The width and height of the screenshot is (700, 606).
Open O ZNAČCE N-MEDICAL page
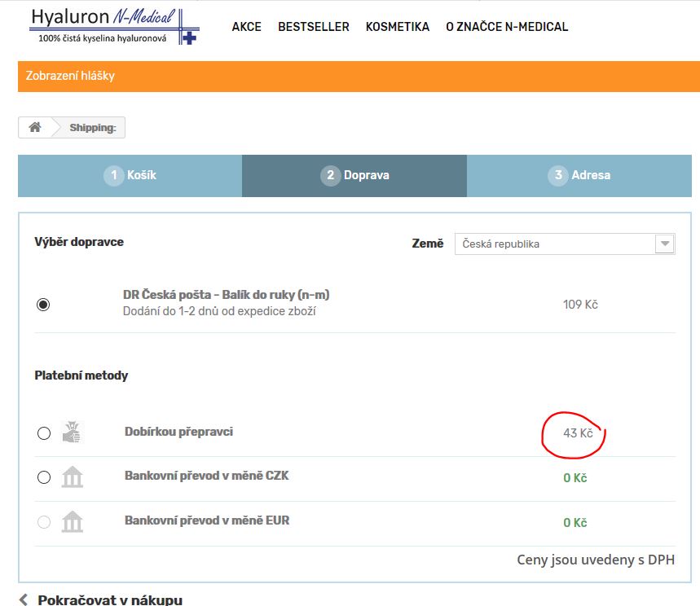[506, 27]
